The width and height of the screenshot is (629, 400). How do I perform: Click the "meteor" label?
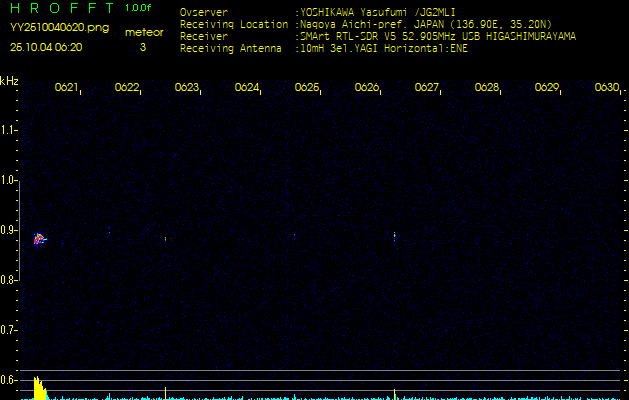tap(144, 32)
